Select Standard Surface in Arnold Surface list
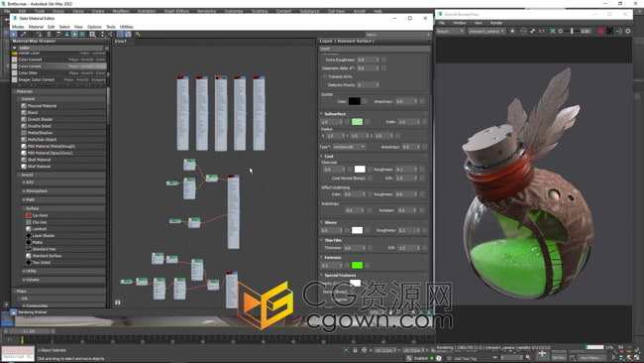The height and width of the screenshot is (363, 644). (47, 256)
